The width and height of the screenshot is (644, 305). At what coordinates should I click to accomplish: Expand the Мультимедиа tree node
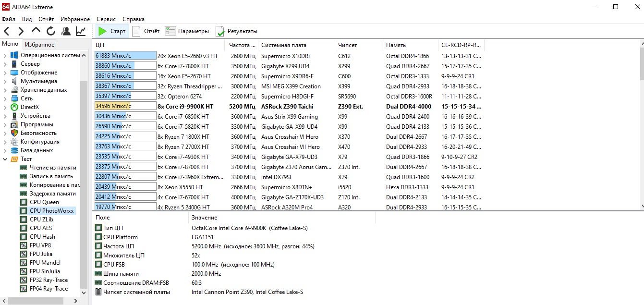click(x=5, y=81)
